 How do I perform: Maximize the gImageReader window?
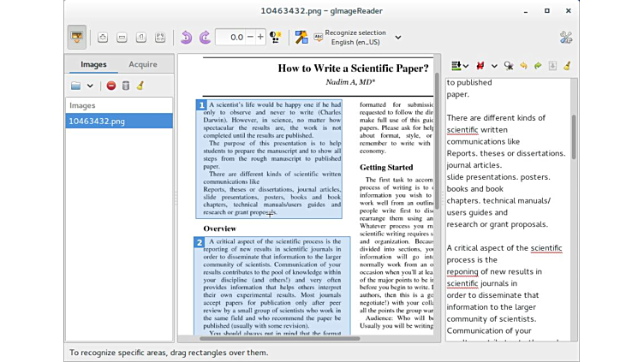[547, 11]
